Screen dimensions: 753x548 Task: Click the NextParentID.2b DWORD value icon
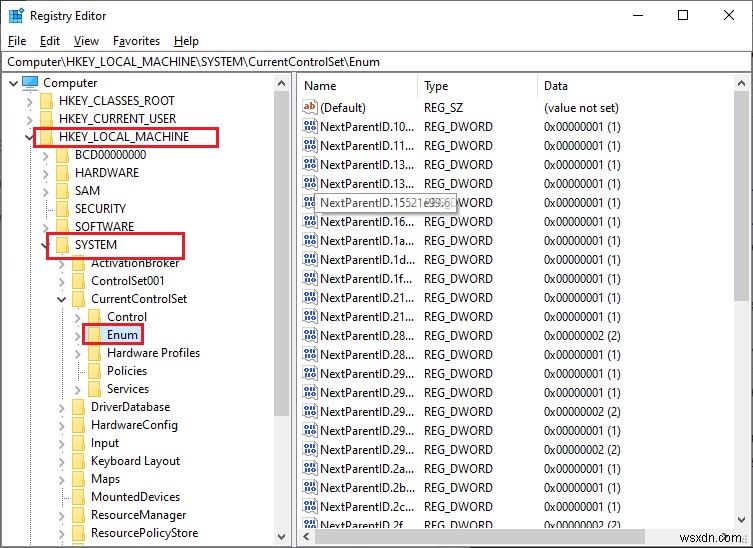click(310, 487)
